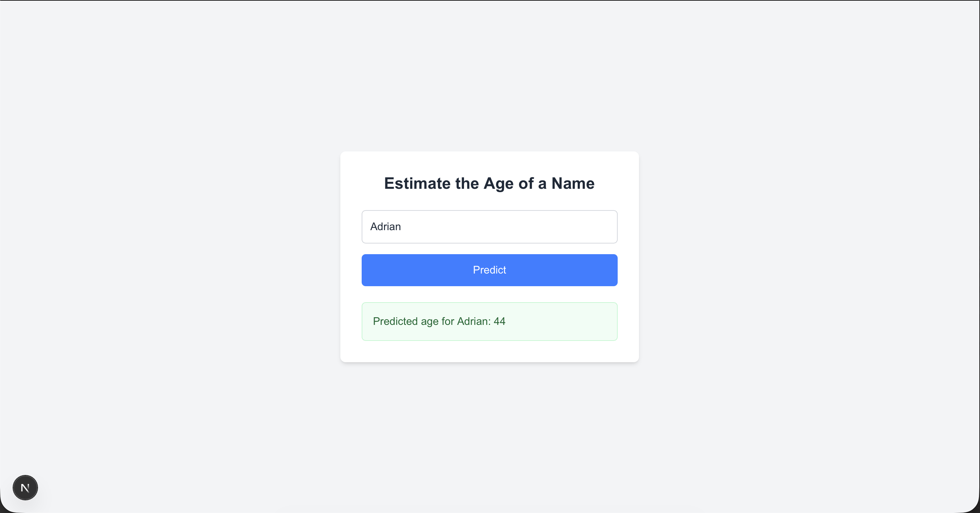Click the word "age" in the result message

coord(430,322)
